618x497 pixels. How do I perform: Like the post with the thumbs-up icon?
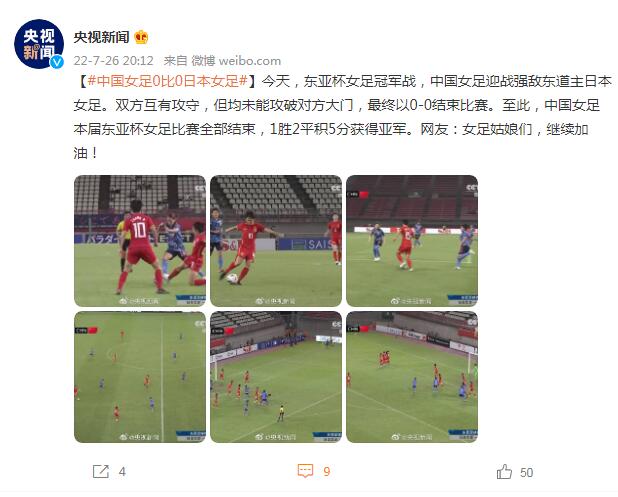504,471
